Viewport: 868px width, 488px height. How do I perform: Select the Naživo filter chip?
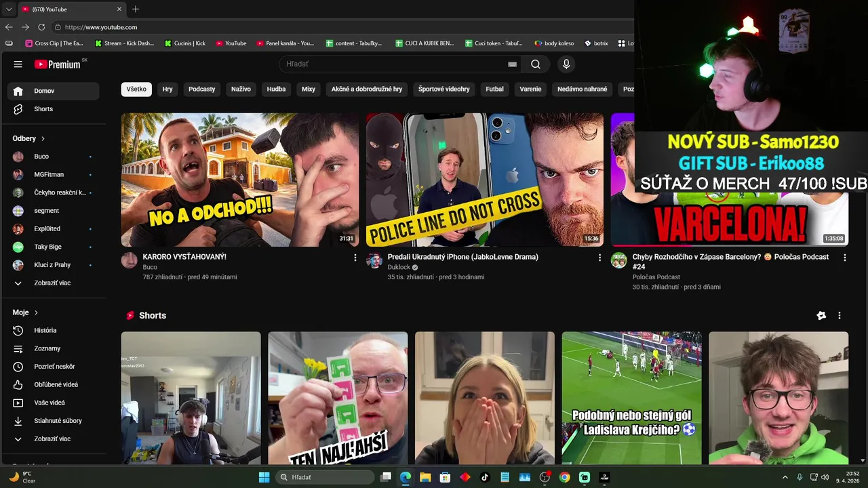(241, 89)
